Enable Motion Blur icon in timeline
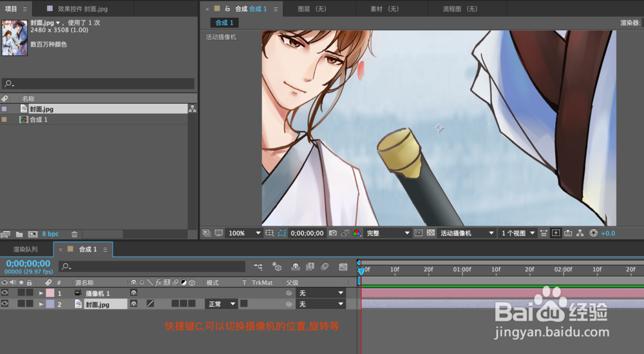 pyautogui.click(x=325, y=267)
